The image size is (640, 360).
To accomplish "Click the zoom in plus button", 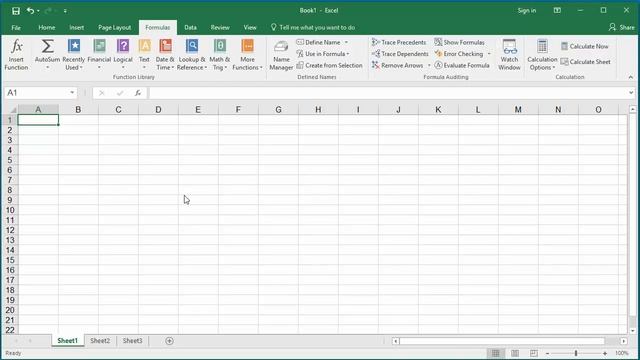I will pos(605,353).
